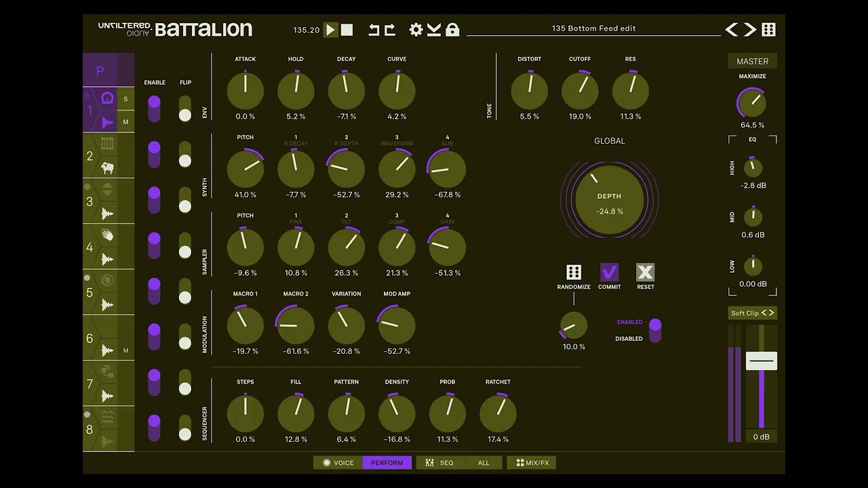This screenshot has height=488, width=868.
Task: Toggle Enable switch for voice 2 row
Action: click(x=154, y=155)
